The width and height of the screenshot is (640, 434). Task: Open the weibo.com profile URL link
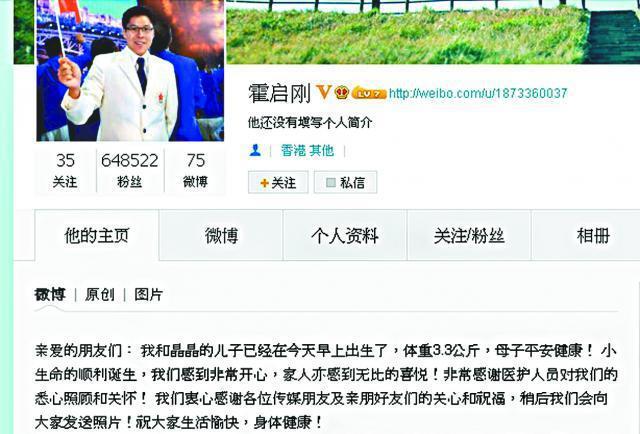[478, 93]
